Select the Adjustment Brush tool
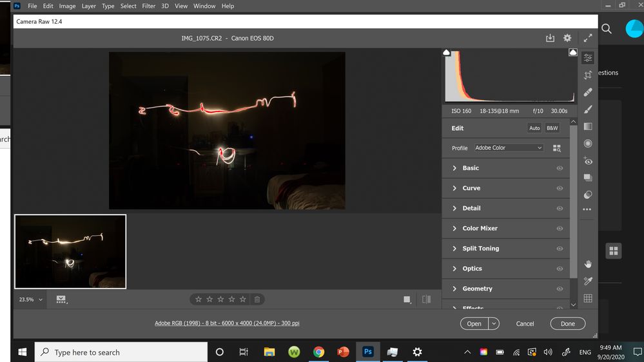This screenshot has width=644, height=362. pyautogui.click(x=588, y=109)
